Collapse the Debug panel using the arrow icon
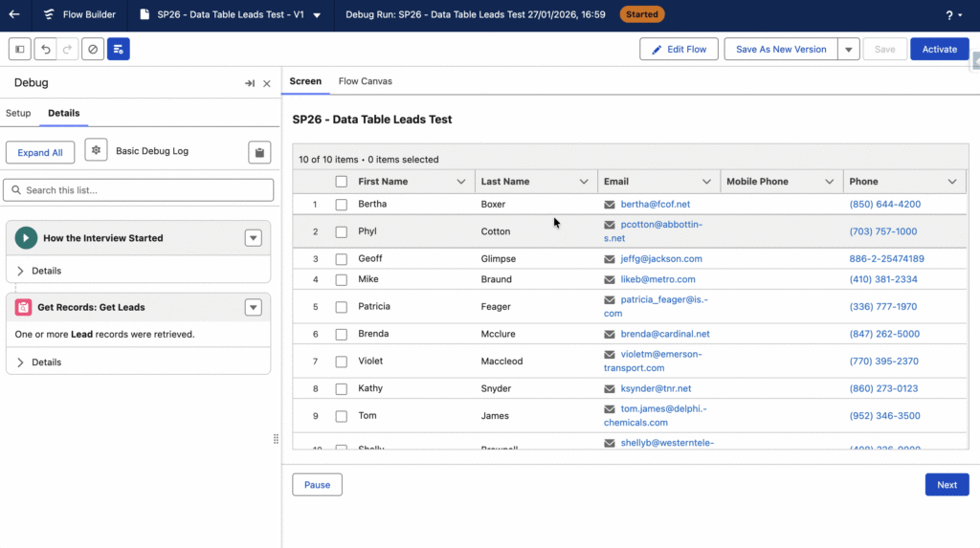This screenshot has width=980, height=548. coord(250,83)
